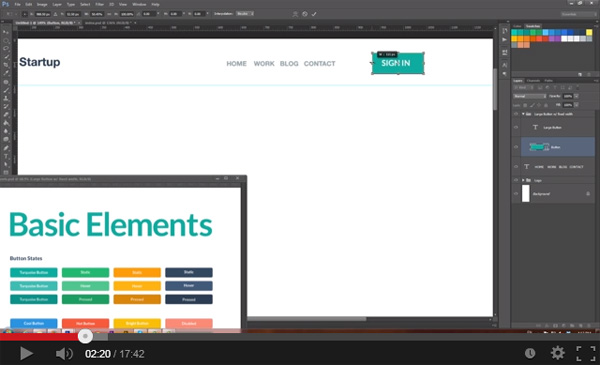Select the Elliptical Marquee tool
This screenshot has width=600, height=365.
coord(6,41)
